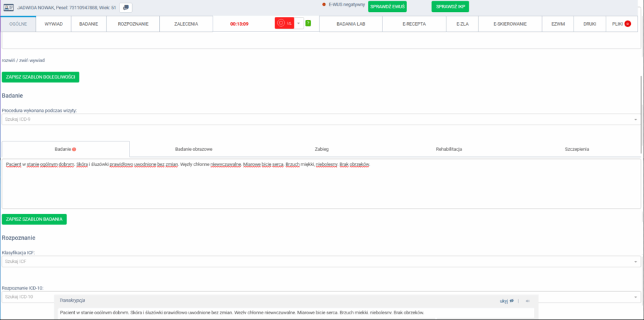Open the Badanie obrazowe tab
The image size is (644, 320).
193,149
